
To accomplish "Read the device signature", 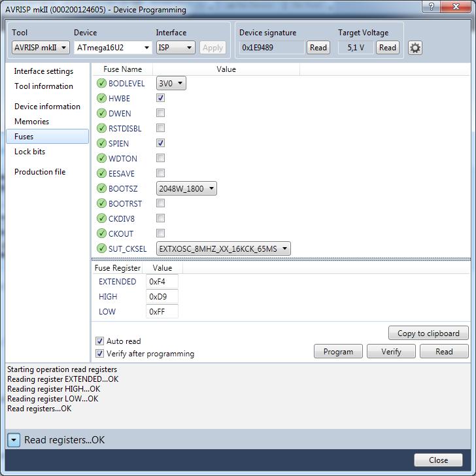I will [x=318, y=48].
